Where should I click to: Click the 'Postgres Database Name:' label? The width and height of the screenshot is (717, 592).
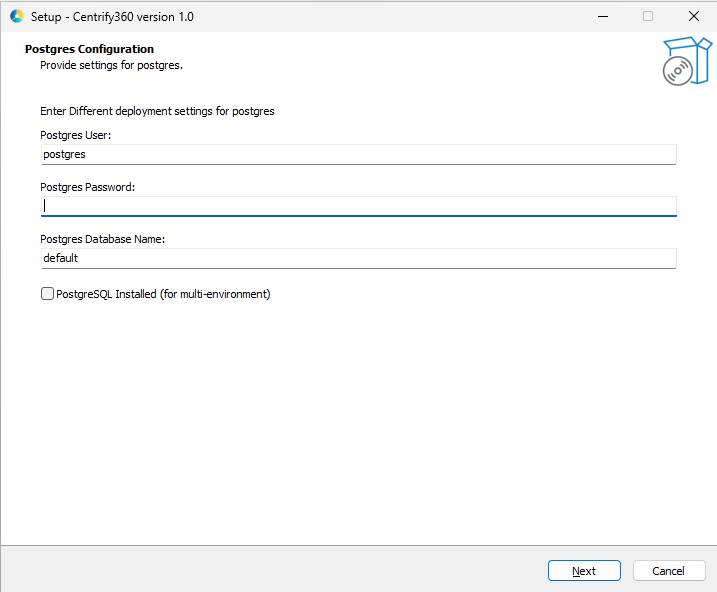pos(102,239)
